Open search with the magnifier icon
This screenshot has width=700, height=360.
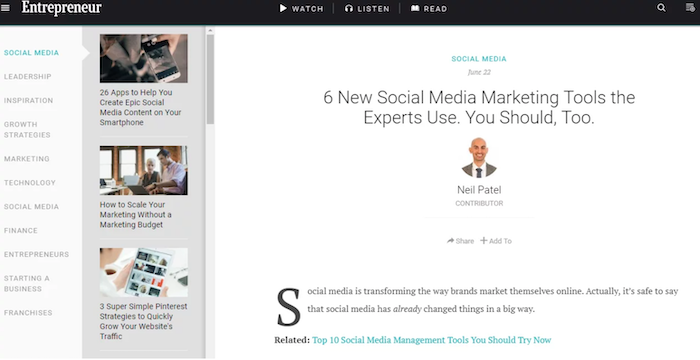(661, 8)
